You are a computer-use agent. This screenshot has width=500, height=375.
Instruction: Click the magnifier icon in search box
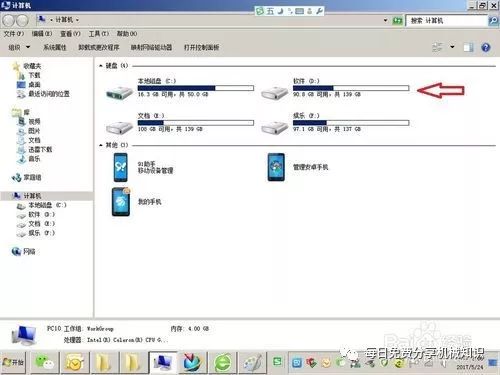[493, 21]
